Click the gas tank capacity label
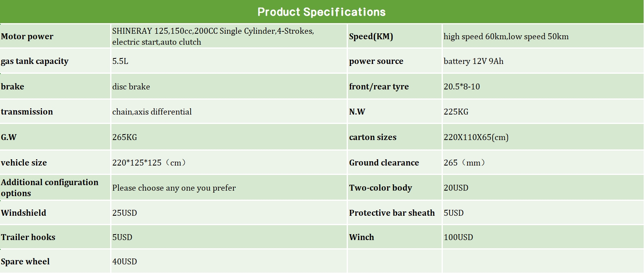 tap(35, 61)
